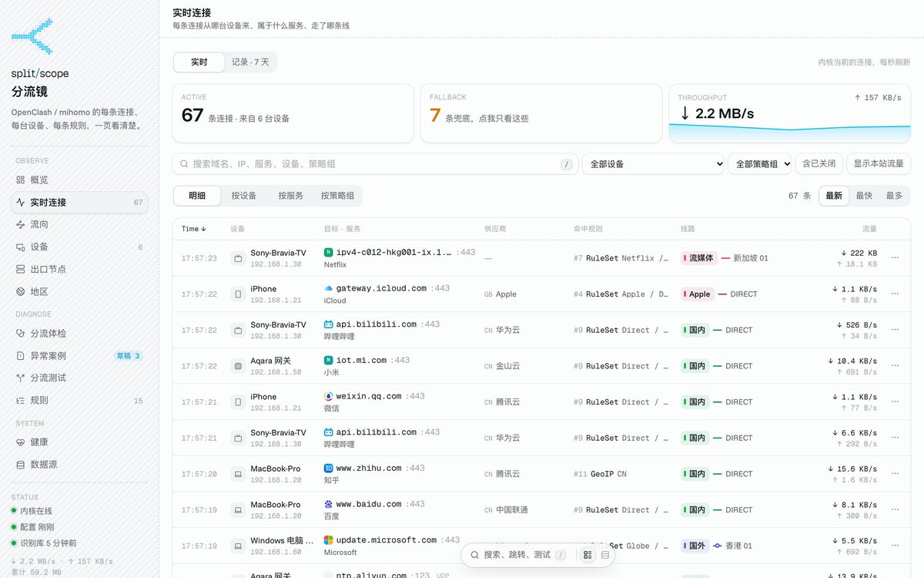Open 出口节点 exit nodes page
924x578 pixels.
79,269
